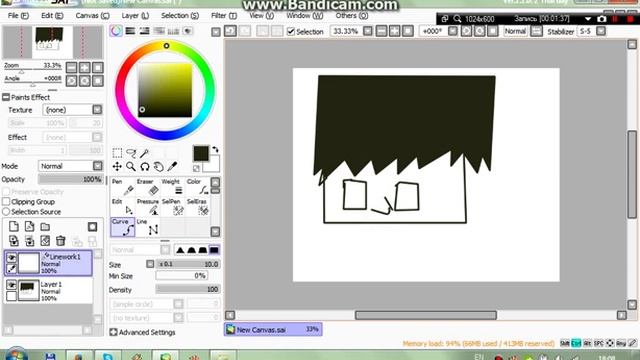Click the brush Density slider
Viewport: 640px width, 360px height.
click(x=188, y=289)
